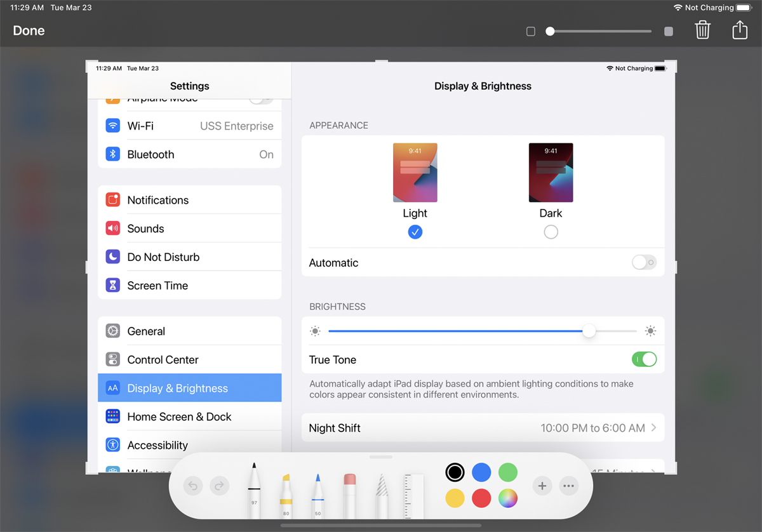This screenshot has width=762, height=532.
Task: Click the low brightness sun icon
Action: 315,331
